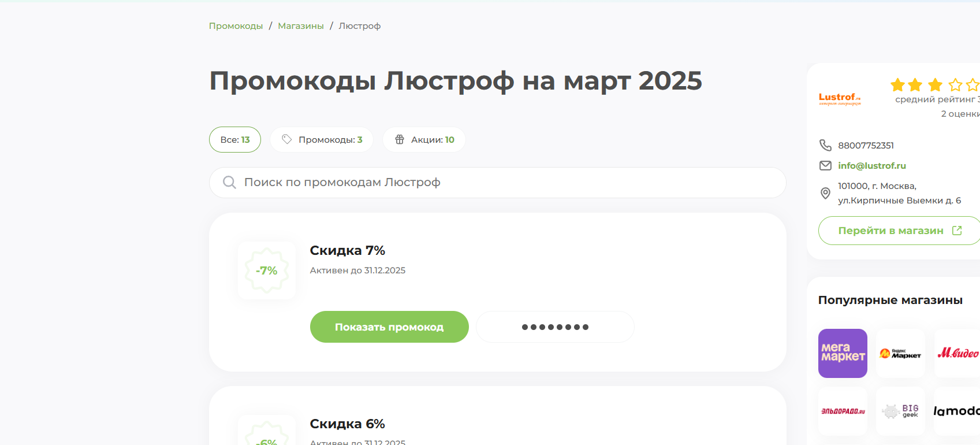
Task: Click Активен до 31.12.2025 under Скидка 7%
Action: [x=357, y=270]
